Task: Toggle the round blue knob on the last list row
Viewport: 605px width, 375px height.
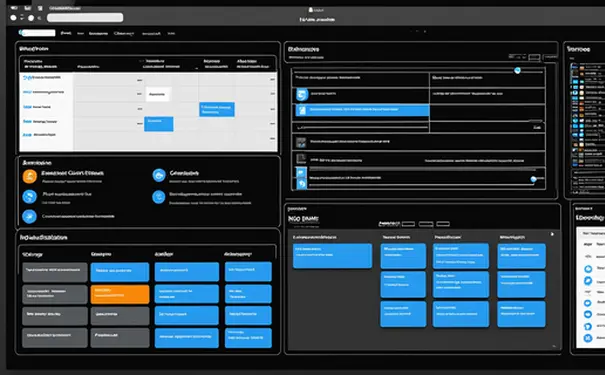Action: pyautogui.click(x=534, y=179)
